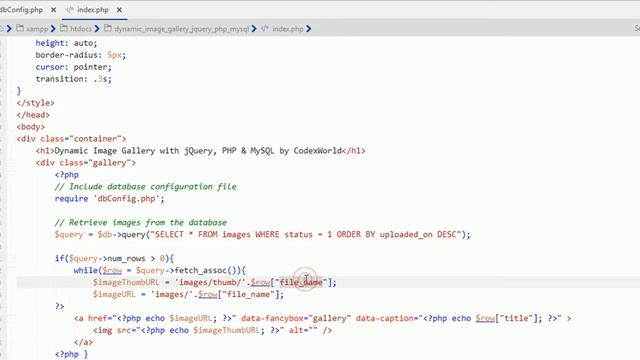Close the dbConfig.php tab
The image size is (640, 360).
pyautogui.click(x=53, y=10)
